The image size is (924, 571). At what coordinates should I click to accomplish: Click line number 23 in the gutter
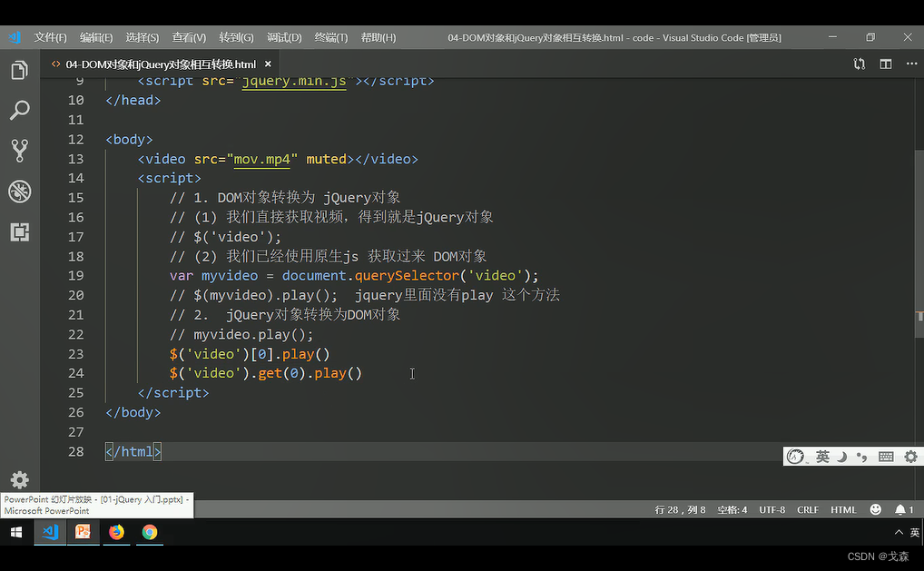[76, 354]
